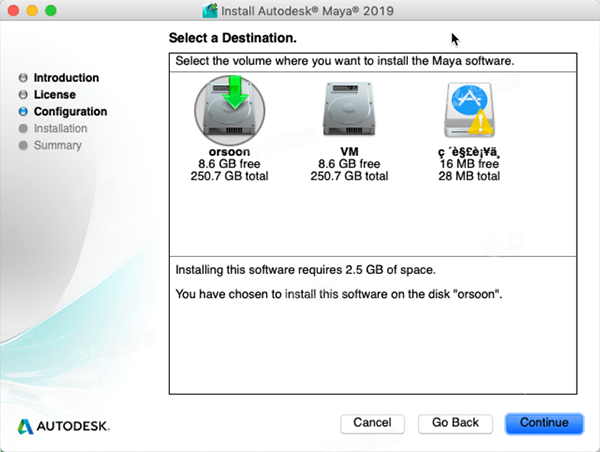
Task: Open the Installation step
Action: tap(60, 128)
